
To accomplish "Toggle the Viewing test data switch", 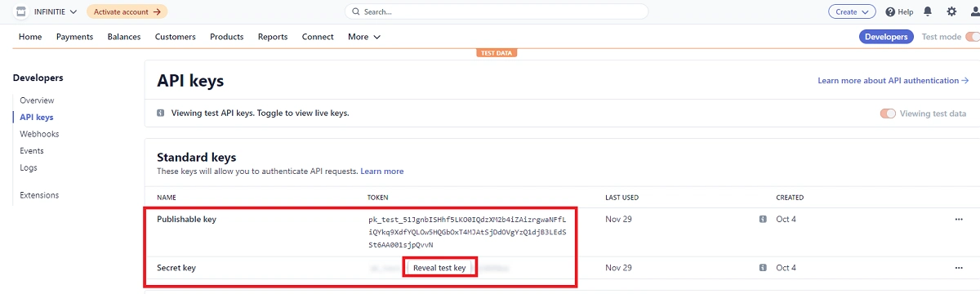I will (888, 114).
